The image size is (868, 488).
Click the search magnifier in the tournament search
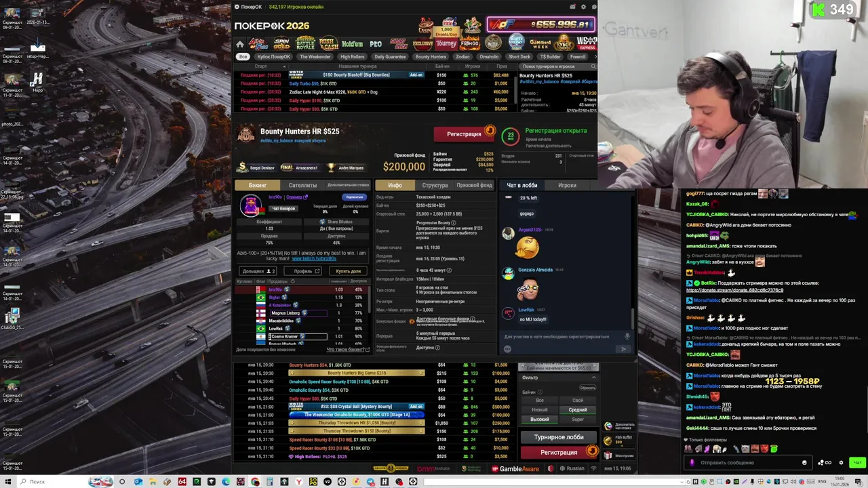[x=593, y=66]
